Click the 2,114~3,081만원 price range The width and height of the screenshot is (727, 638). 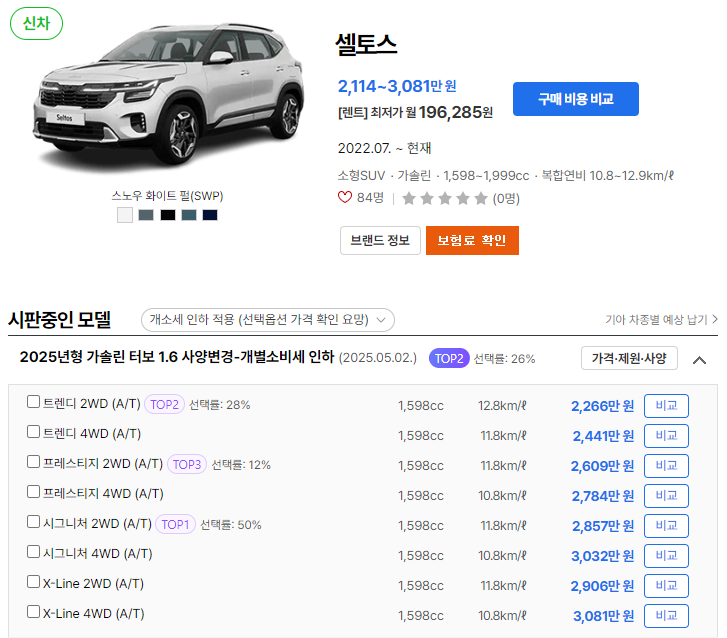pyautogui.click(x=397, y=86)
